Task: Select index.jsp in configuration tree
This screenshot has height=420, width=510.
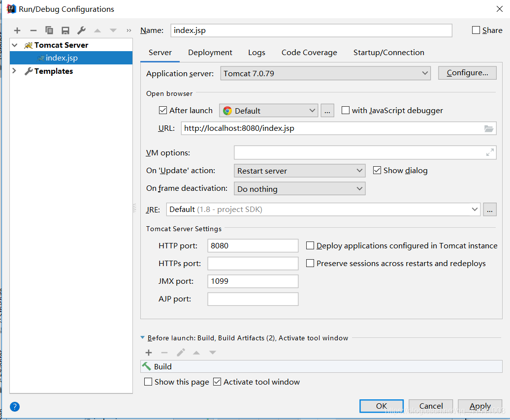Action: pos(71,58)
